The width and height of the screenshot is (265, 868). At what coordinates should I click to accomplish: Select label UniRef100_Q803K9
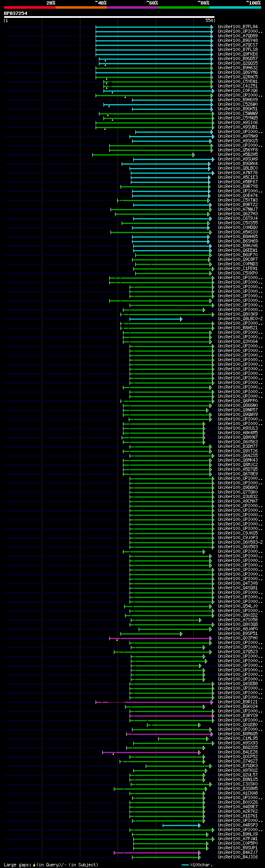[238, 314]
